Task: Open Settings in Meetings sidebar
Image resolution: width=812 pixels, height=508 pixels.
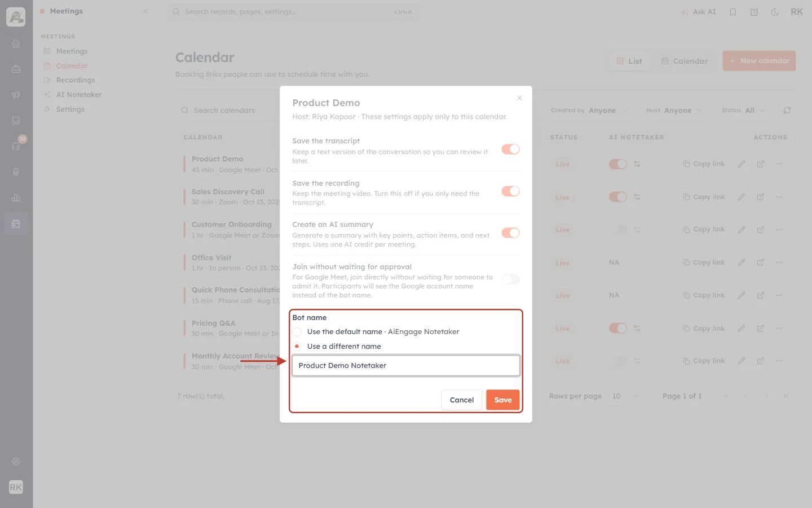Action: tap(70, 110)
